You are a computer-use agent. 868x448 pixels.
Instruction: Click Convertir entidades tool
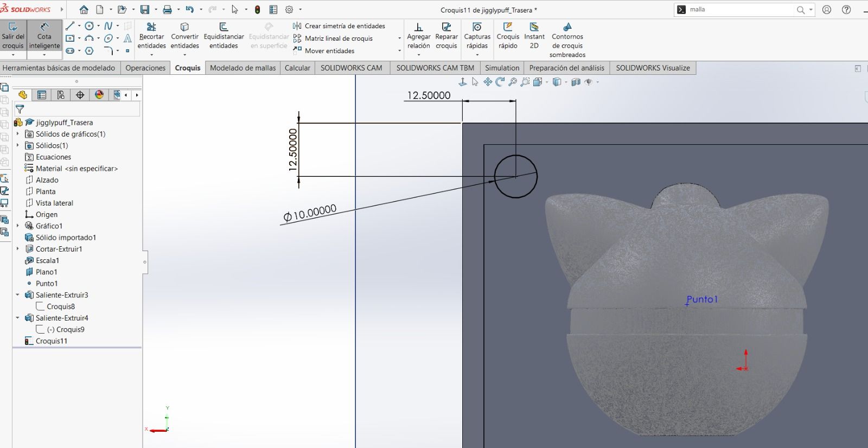tap(184, 36)
